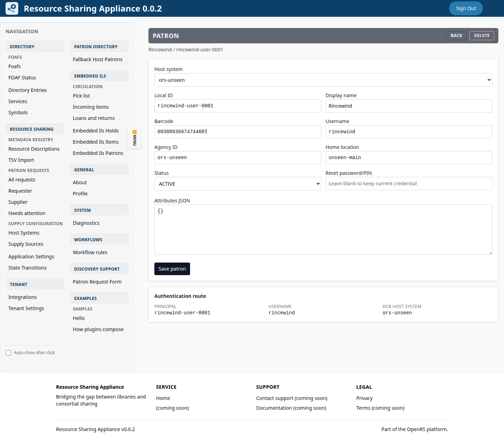Screen dimensions: 504x444
Task: Click the breadcrumb text Rincewind / rincewind-user-0001
Action: [x=185, y=50]
